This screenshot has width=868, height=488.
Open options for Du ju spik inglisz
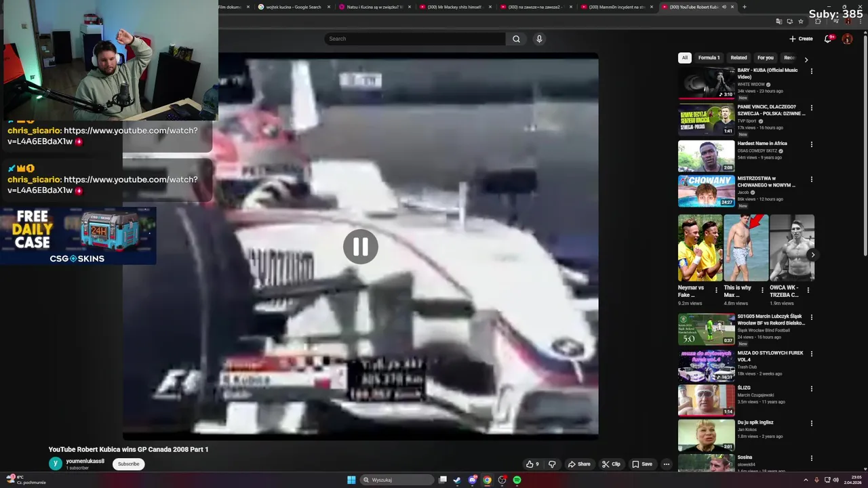[811, 423]
